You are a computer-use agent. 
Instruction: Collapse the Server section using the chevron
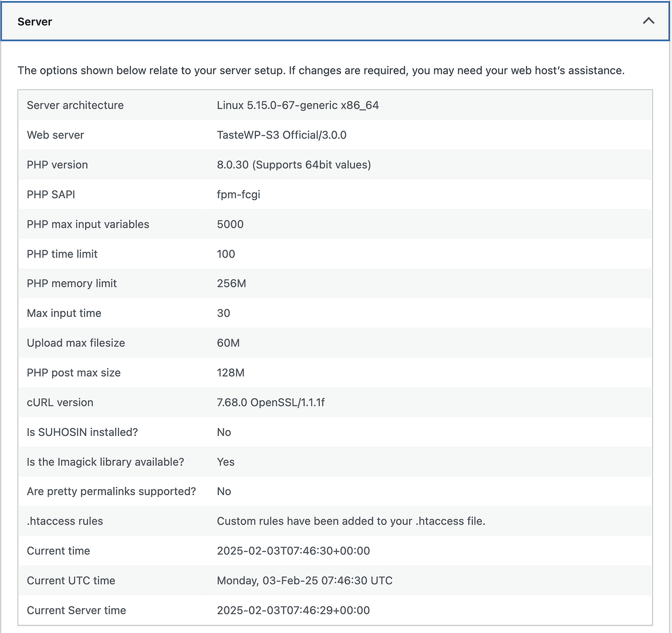[648, 21]
